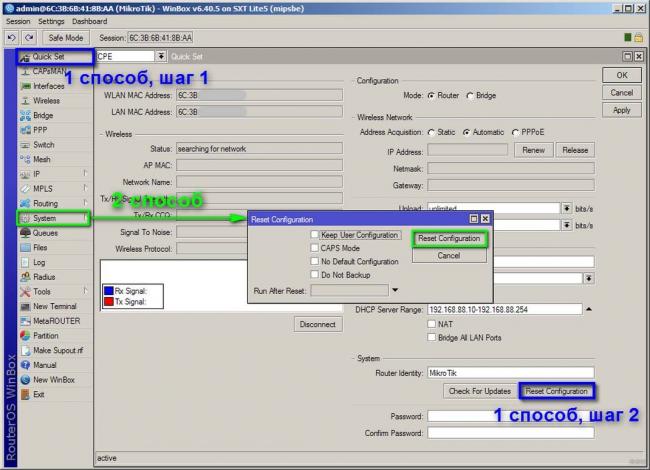Click the Exit door icon in sidebar
Viewport: 650px width, 470px height.
(26, 395)
